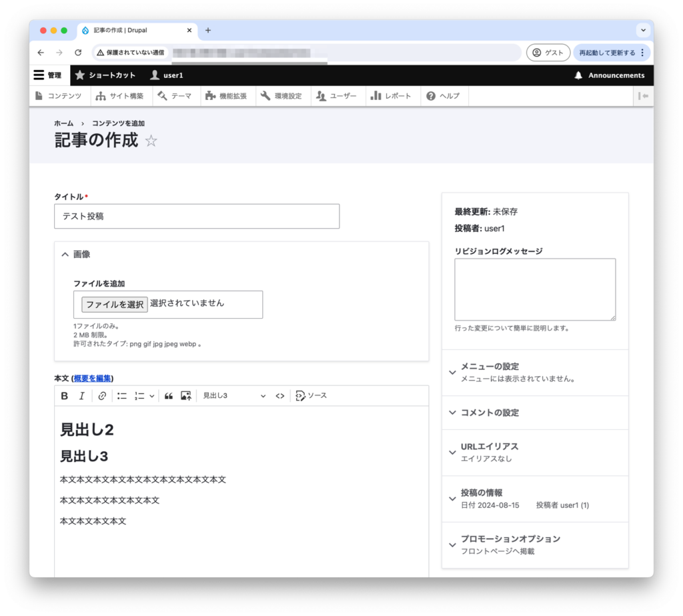The image size is (683, 616).
Task: Expand the URLエイリアス section
Action: pyautogui.click(x=489, y=447)
